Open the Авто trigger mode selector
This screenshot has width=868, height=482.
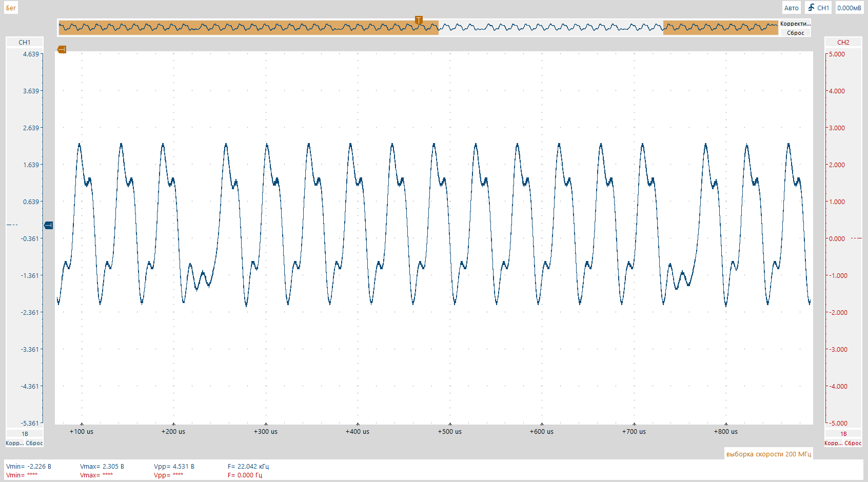(x=791, y=8)
